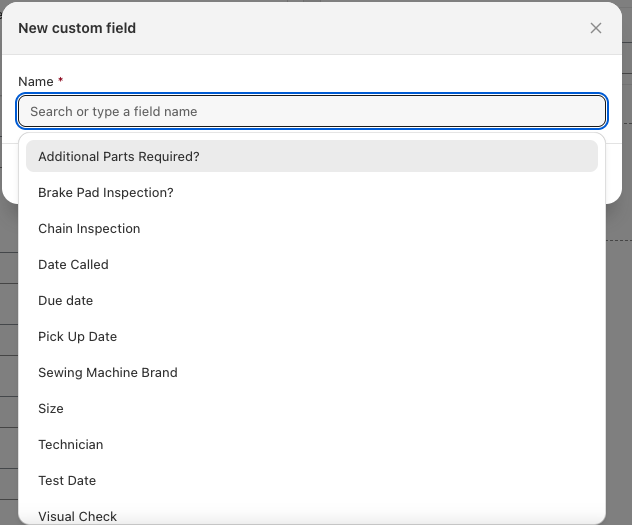Click the red required asterisk beside Name
The height and width of the screenshot is (525, 632).
coord(60,80)
